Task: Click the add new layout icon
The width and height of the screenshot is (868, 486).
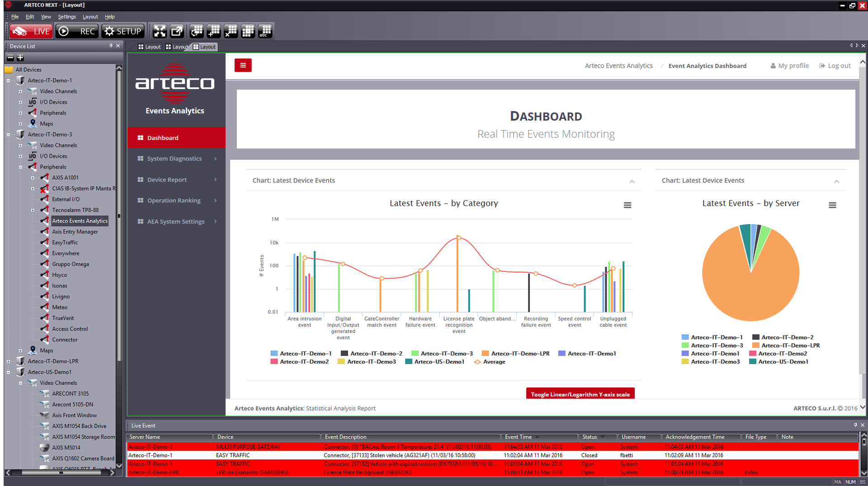Action: [x=213, y=31]
